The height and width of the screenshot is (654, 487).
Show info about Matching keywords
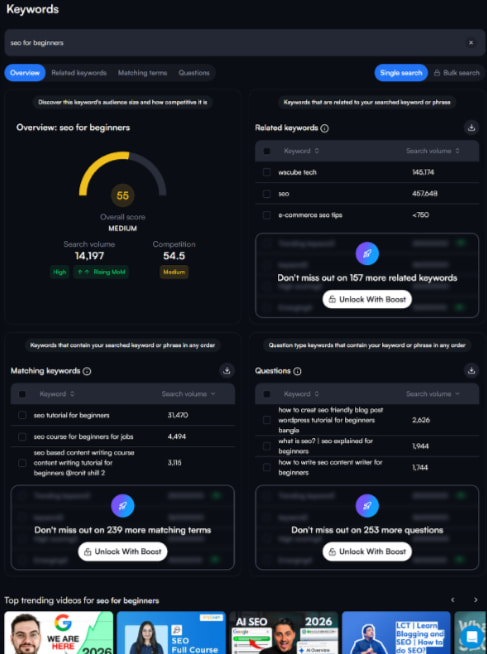(x=87, y=371)
